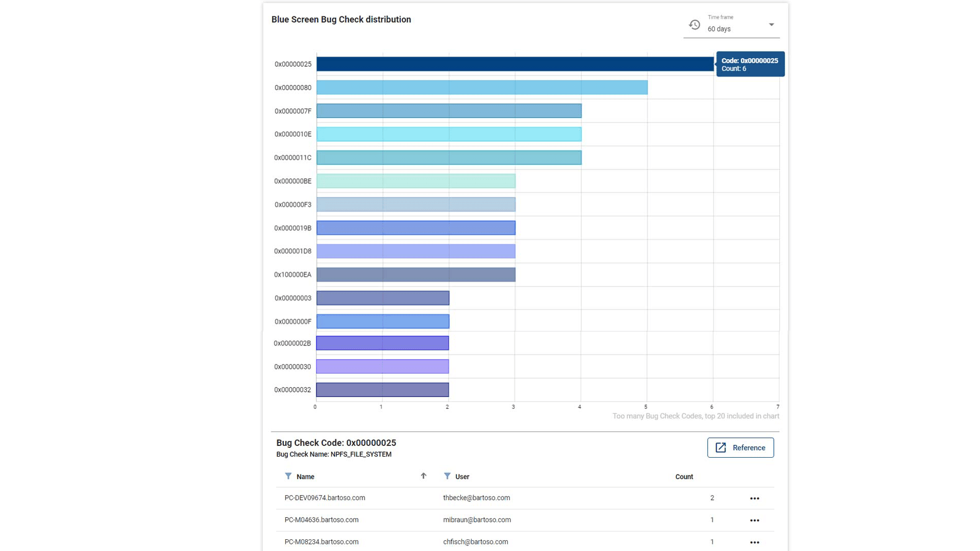Click the 0x0000019B bar
The height and width of the screenshot is (551, 980).
[416, 228]
